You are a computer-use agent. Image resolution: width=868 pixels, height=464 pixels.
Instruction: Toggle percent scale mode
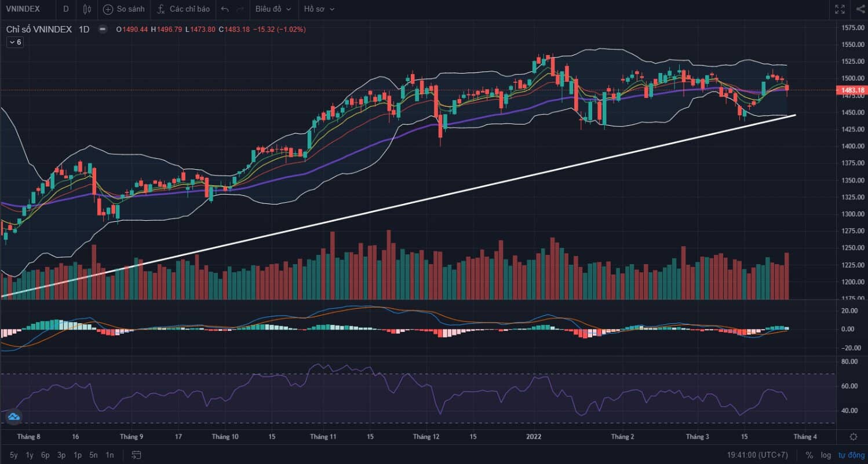point(809,455)
